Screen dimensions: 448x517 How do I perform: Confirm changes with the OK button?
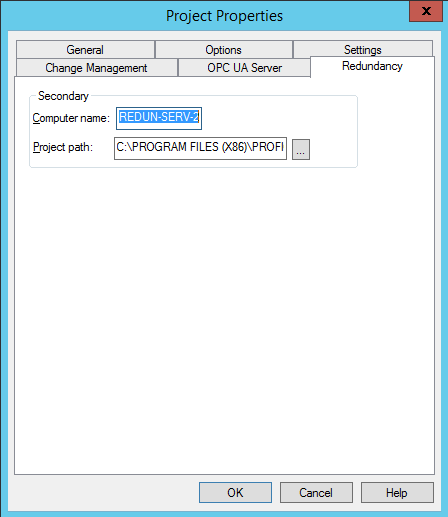tap(235, 492)
